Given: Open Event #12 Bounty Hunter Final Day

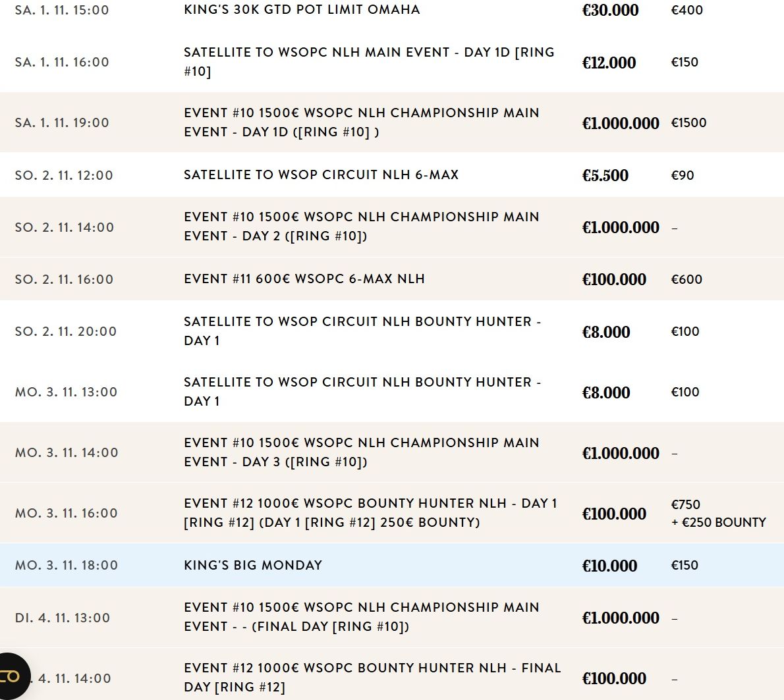Looking at the screenshot, I should click(x=372, y=678).
